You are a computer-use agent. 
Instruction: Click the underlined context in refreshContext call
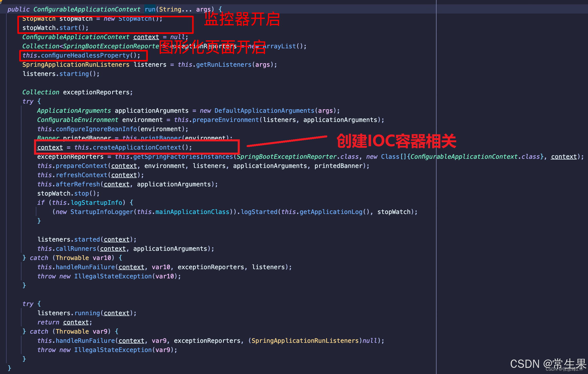pyautogui.click(x=124, y=175)
